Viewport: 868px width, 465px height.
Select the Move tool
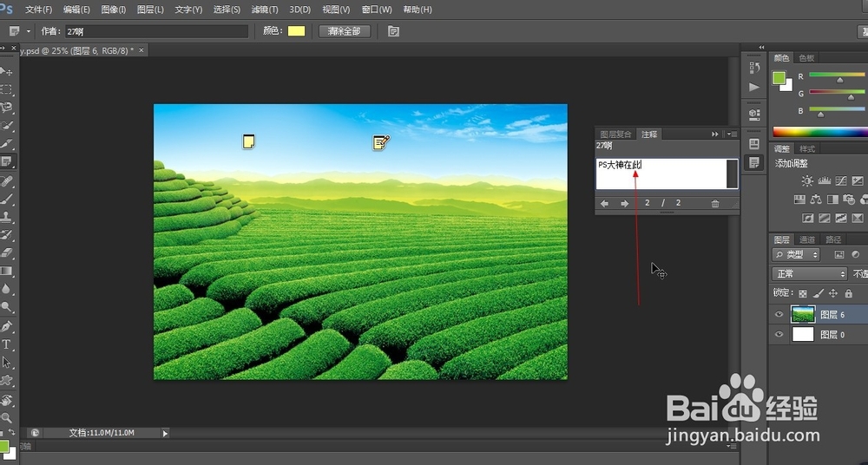[x=6, y=71]
